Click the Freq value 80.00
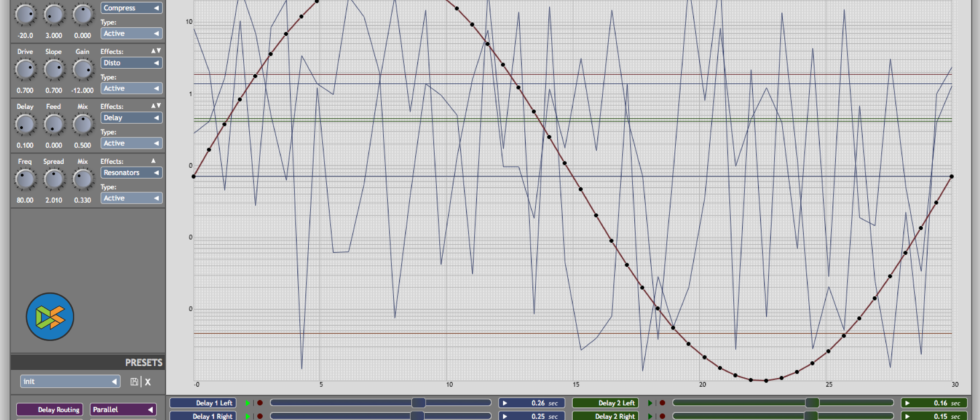The width and height of the screenshot is (980, 420). click(25, 201)
